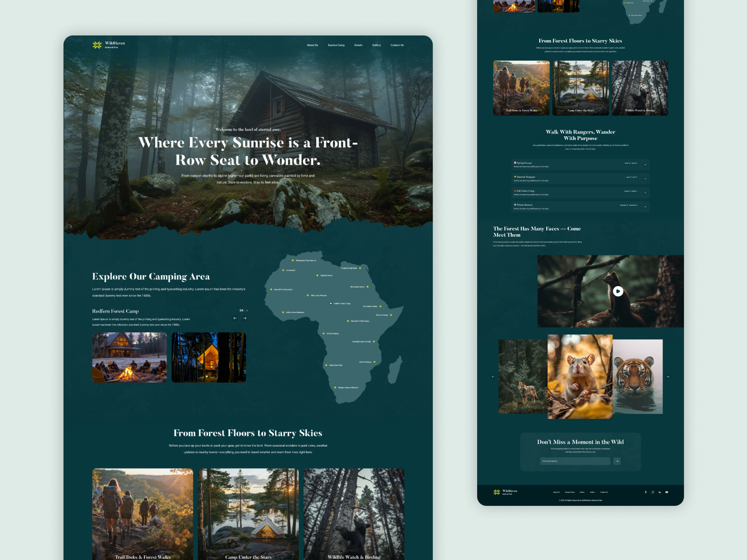Play the forest wildlife video
This screenshot has width=747, height=560.
coord(619,291)
